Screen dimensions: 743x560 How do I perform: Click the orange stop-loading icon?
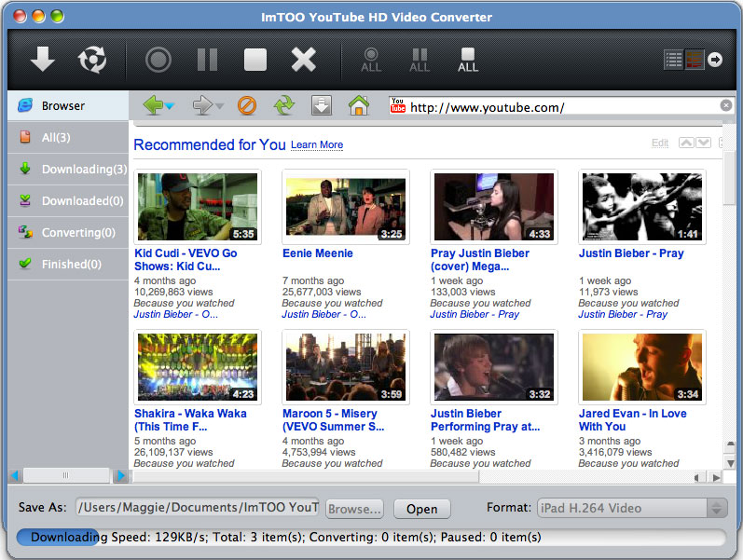tap(247, 106)
